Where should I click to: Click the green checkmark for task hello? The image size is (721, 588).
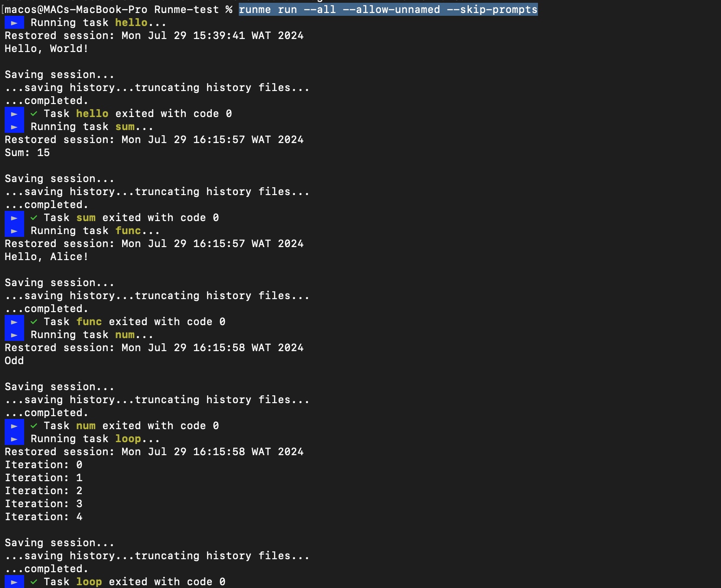[x=34, y=114]
